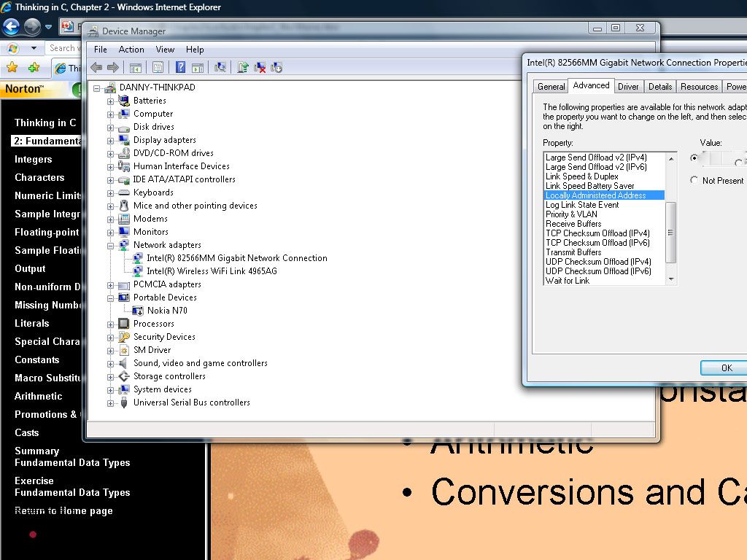Click the Scan for hardware changes toolbar icon
The height and width of the screenshot is (560, 747).
[x=220, y=67]
